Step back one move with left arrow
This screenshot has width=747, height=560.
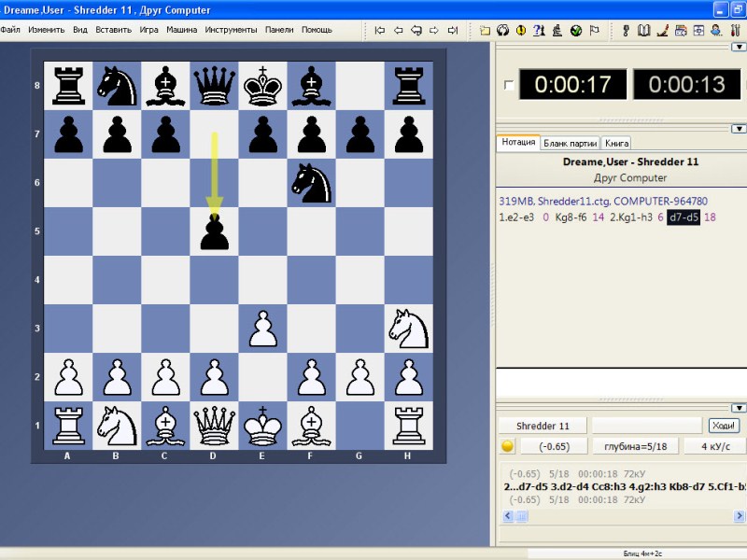[398, 30]
